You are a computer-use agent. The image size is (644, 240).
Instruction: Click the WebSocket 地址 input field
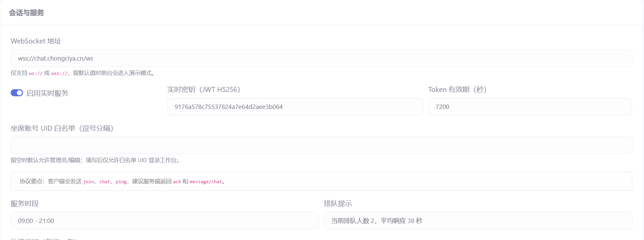point(321,58)
